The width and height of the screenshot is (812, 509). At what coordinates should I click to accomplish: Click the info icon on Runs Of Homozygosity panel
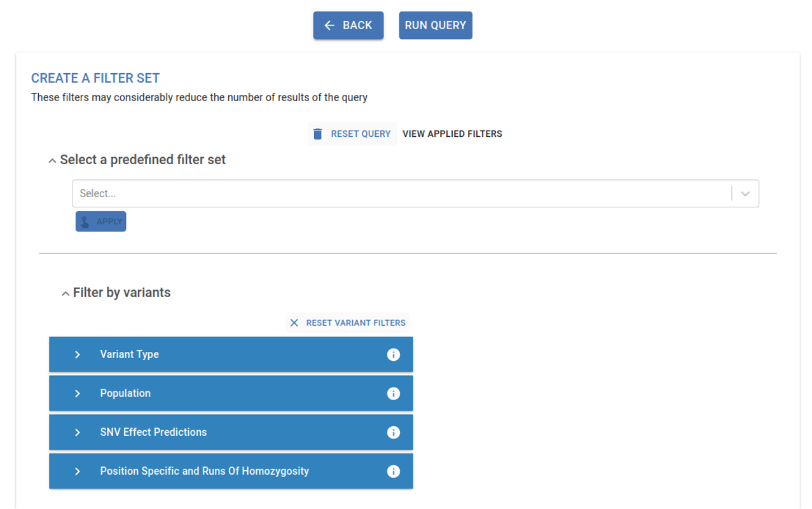(394, 471)
